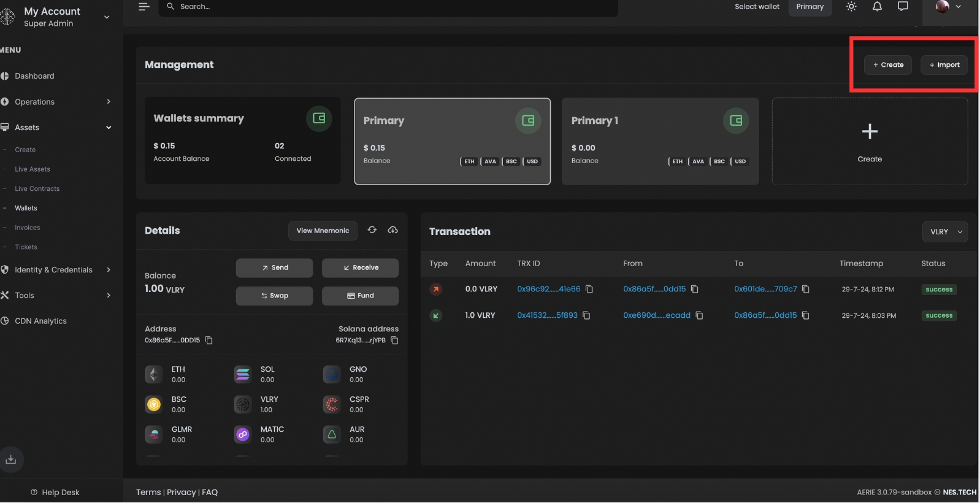980x503 pixels.
Task: Expand the Identity & Credentials section
Action: [55, 270]
